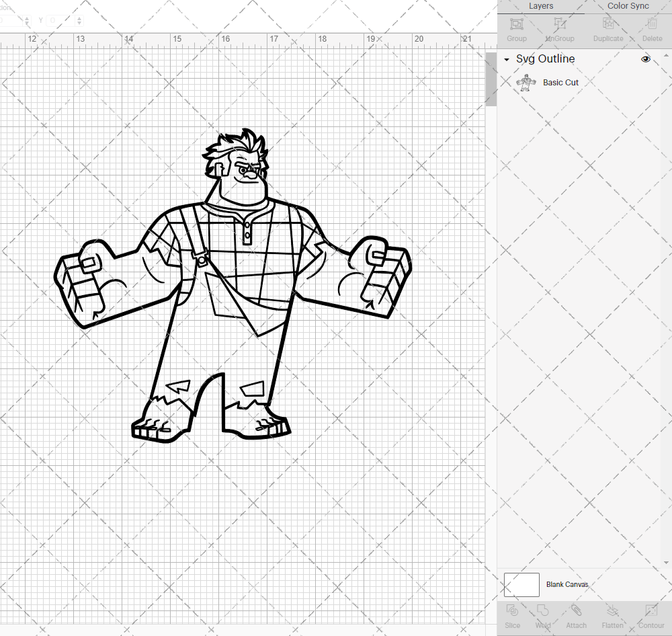Select the Slice tool
672x636 pixels.
click(512, 615)
